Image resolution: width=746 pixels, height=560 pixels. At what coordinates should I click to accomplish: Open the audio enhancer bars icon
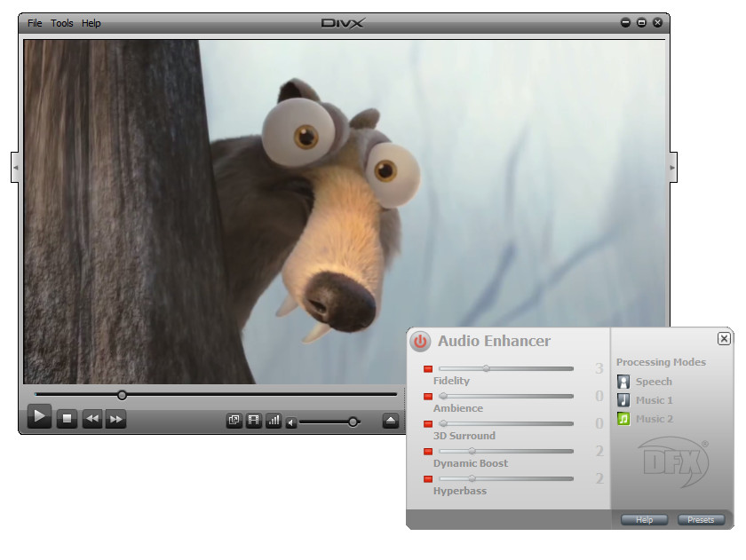274,421
